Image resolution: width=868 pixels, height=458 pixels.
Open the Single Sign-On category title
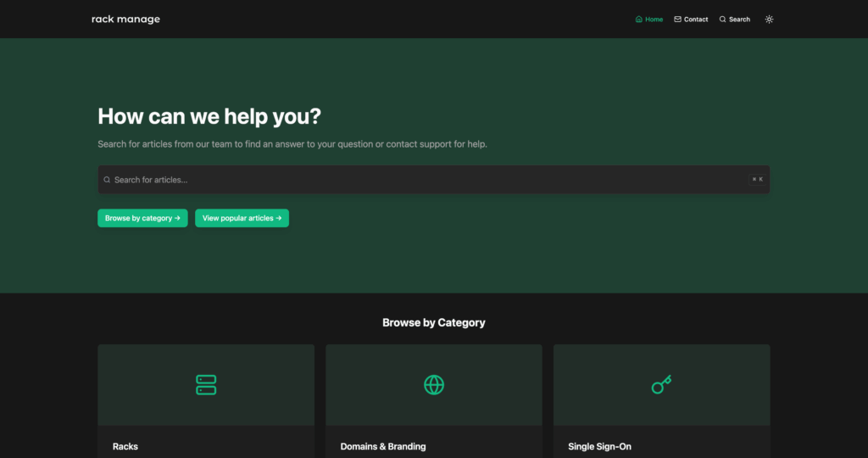coord(599,446)
